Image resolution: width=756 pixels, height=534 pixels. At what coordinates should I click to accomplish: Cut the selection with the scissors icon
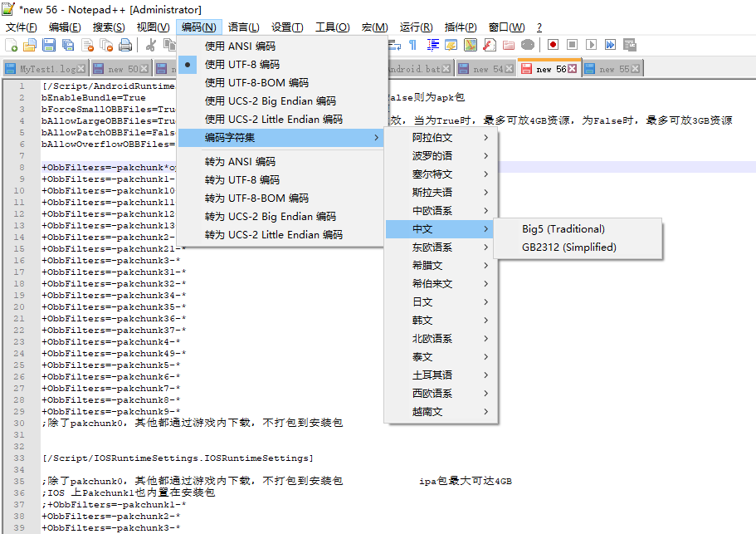tap(150, 45)
